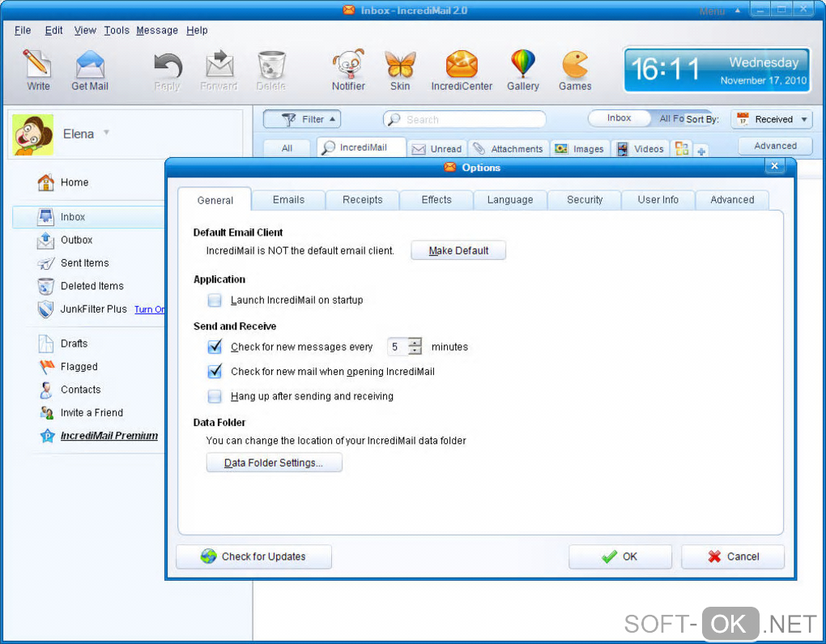
Task: Switch to the Emails options tab
Action: [288, 200]
